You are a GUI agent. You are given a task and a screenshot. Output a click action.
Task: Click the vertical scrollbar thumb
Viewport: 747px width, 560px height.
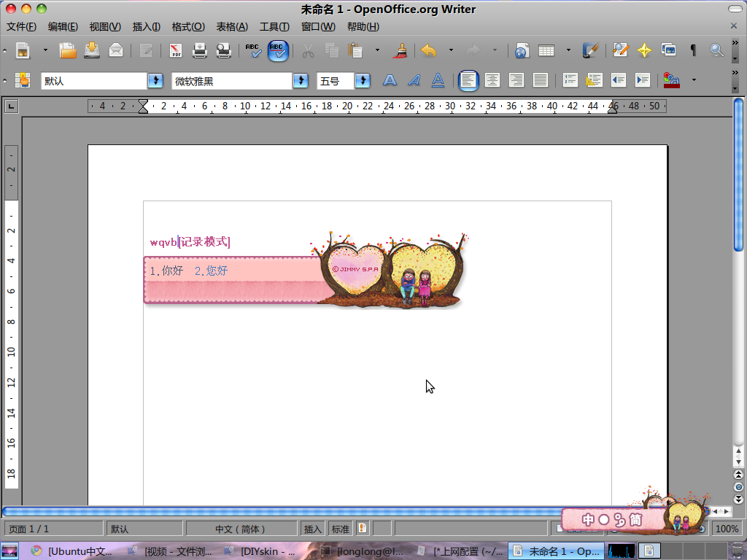click(738, 174)
